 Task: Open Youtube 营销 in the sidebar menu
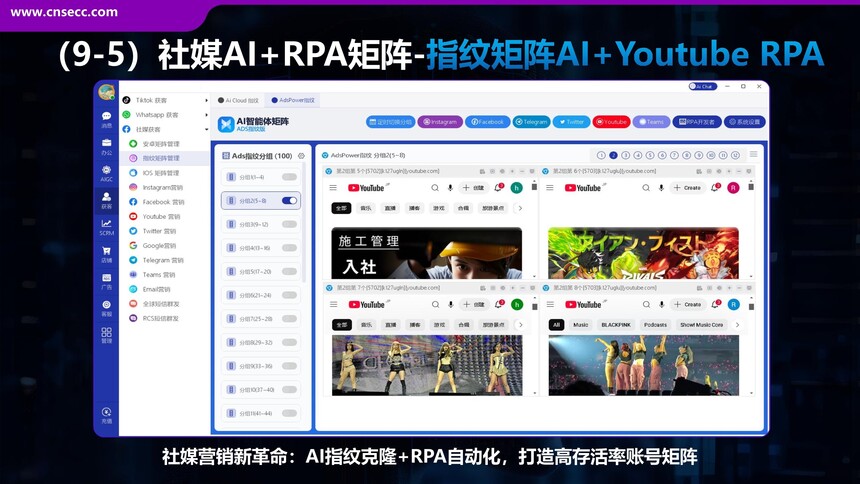click(x=161, y=216)
